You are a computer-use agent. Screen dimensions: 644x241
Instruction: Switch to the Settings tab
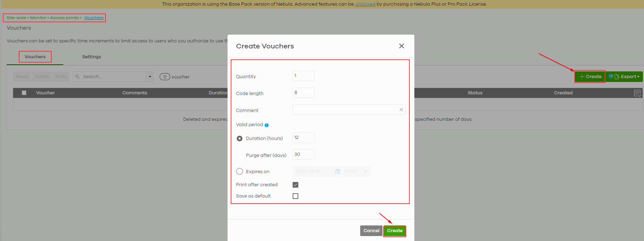pos(91,57)
